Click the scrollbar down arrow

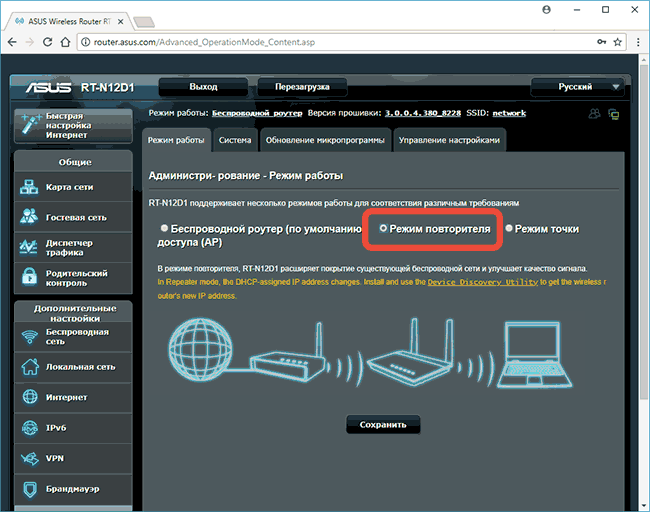pyautogui.click(x=644, y=506)
